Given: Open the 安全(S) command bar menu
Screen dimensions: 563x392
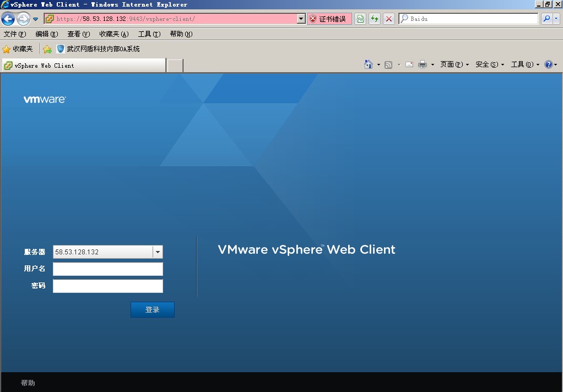Looking at the screenshot, I should (490, 64).
